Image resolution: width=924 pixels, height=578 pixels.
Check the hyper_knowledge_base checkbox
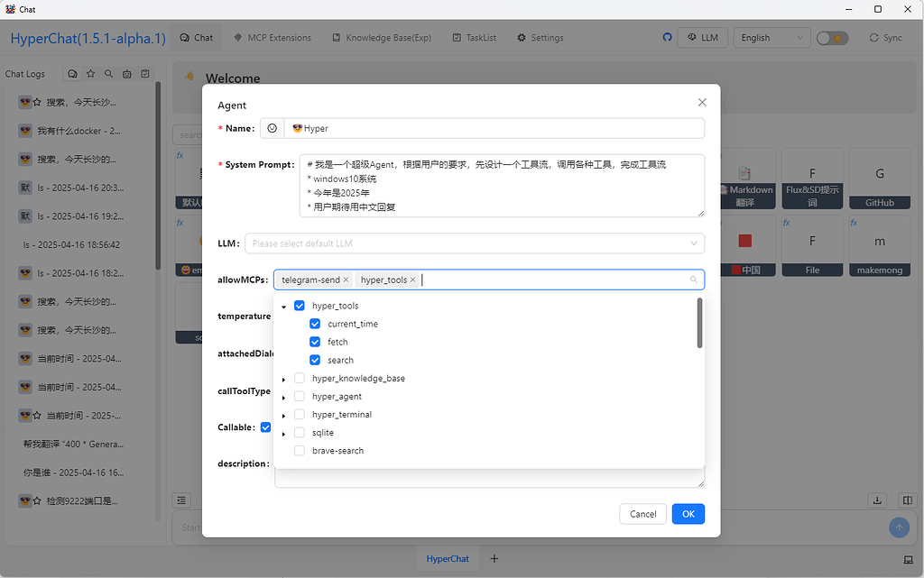coord(300,378)
